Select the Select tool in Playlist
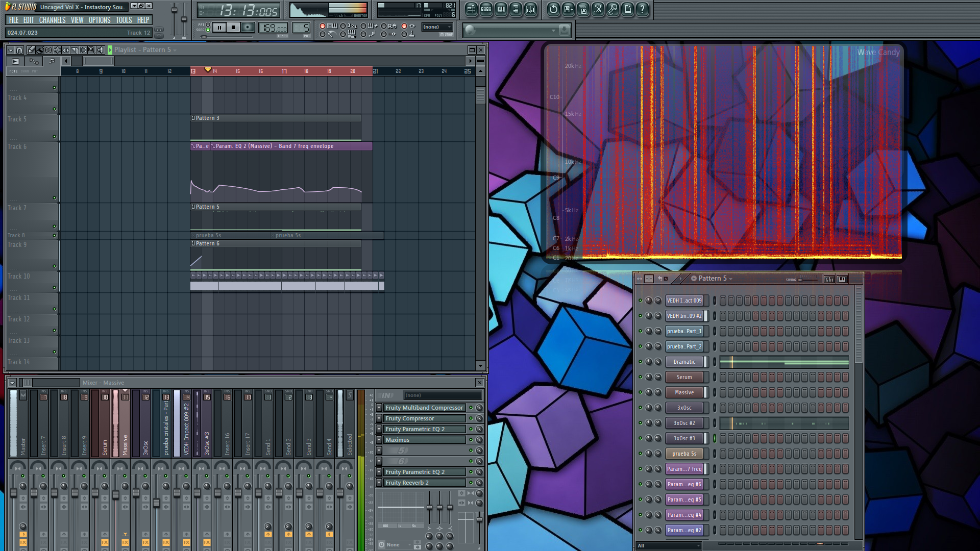Image resolution: width=980 pixels, height=551 pixels. pos(83,50)
